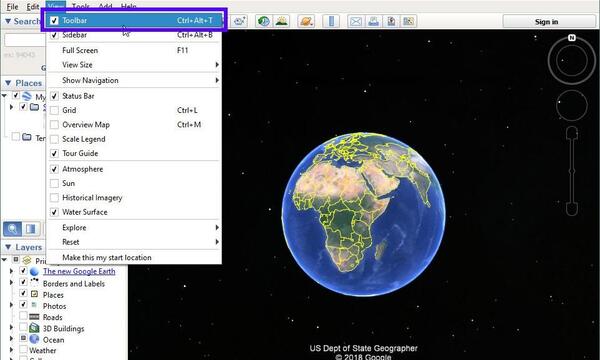Check the Temporary Places checkbox
Image resolution: width=600 pixels, height=360 pixels.
click(16, 136)
